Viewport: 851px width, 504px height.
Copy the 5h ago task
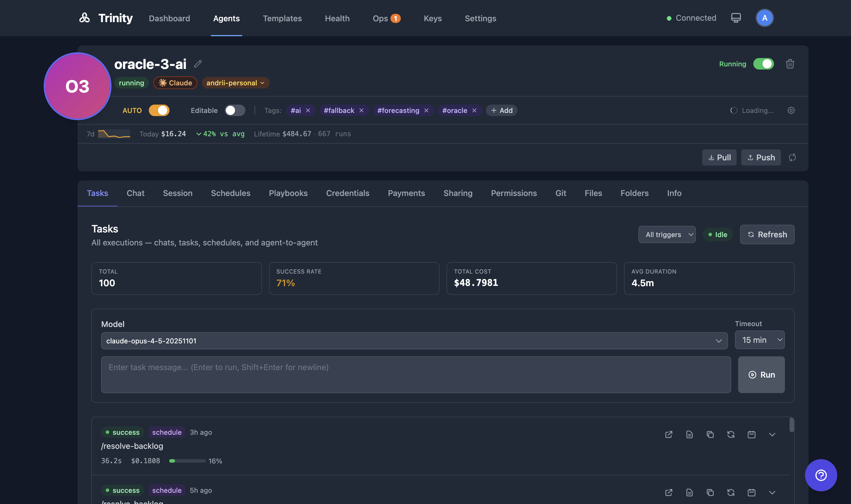(x=710, y=493)
